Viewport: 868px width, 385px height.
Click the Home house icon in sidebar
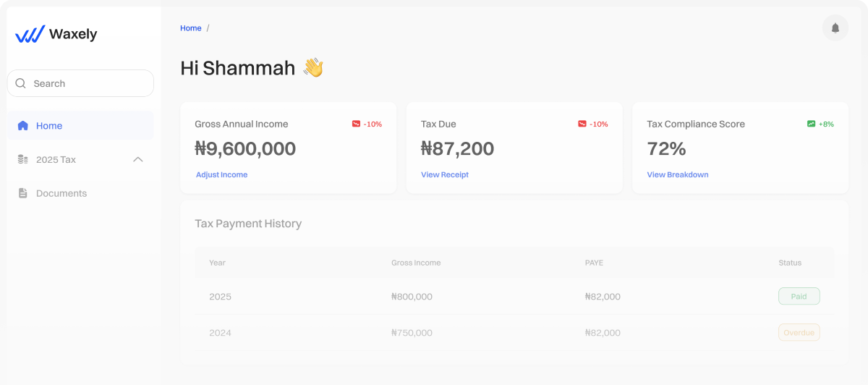point(23,126)
